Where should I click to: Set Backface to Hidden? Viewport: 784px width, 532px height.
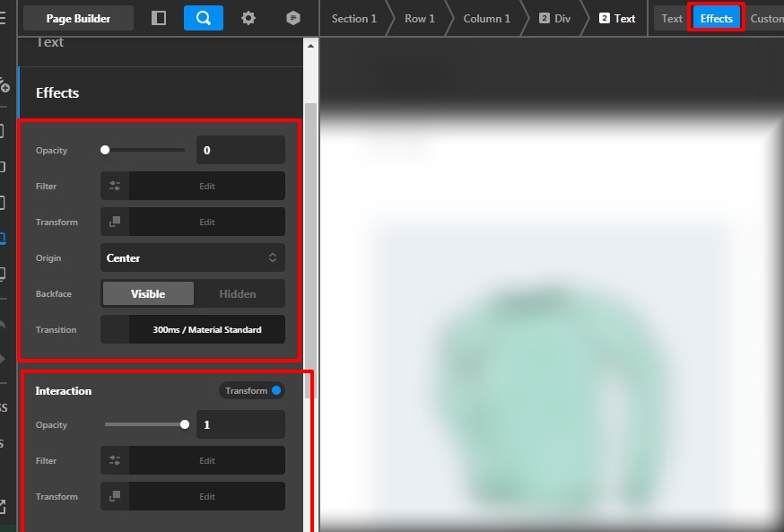tap(240, 293)
